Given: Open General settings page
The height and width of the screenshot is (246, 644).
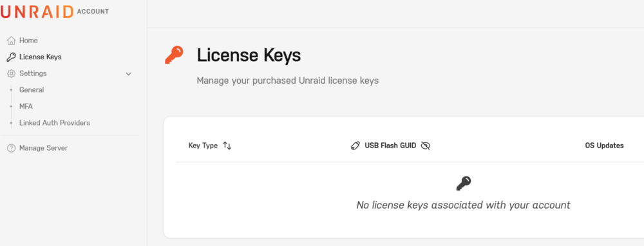Looking at the screenshot, I should pos(32,90).
